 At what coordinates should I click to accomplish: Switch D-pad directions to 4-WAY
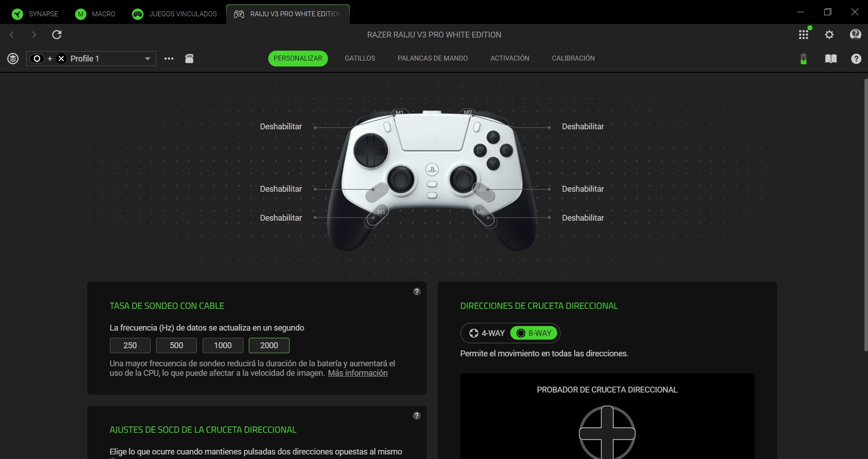487,333
